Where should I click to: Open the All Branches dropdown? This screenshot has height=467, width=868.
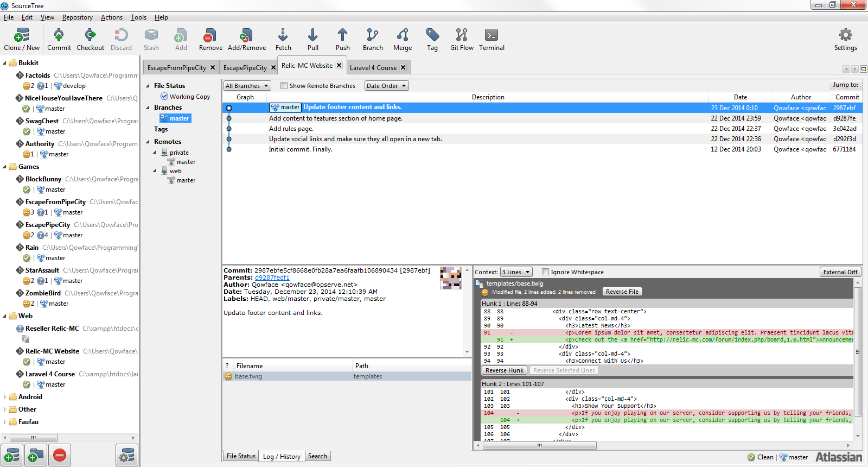[247, 86]
